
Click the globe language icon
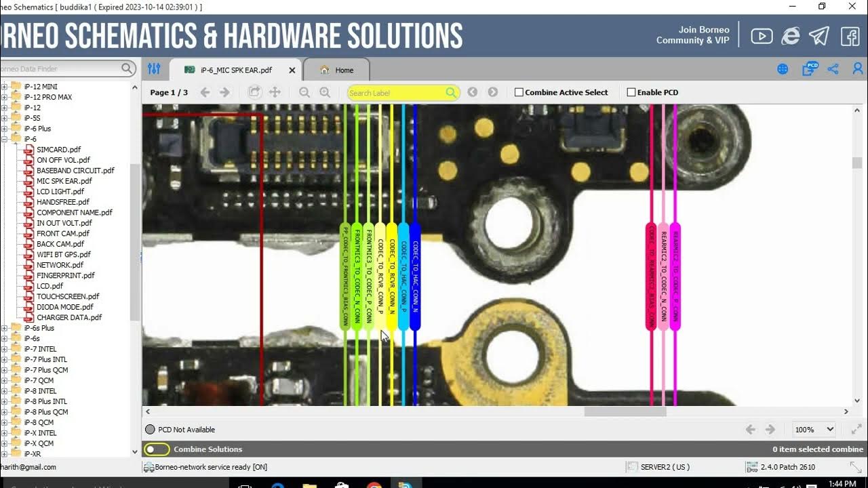[x=783, y=69]
